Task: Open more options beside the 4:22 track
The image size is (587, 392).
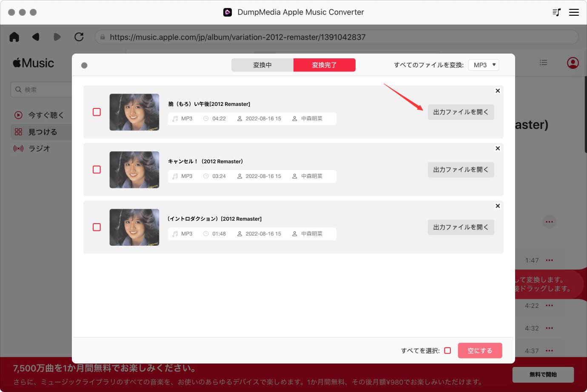Action: point(550,305)
